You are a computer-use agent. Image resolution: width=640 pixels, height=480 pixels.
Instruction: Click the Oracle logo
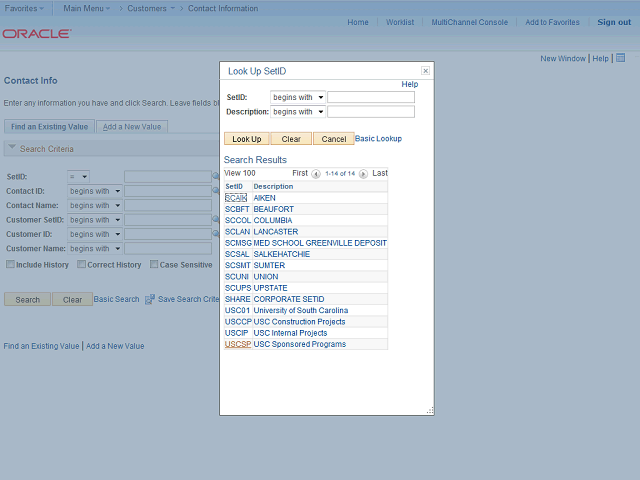coord(37,33)
